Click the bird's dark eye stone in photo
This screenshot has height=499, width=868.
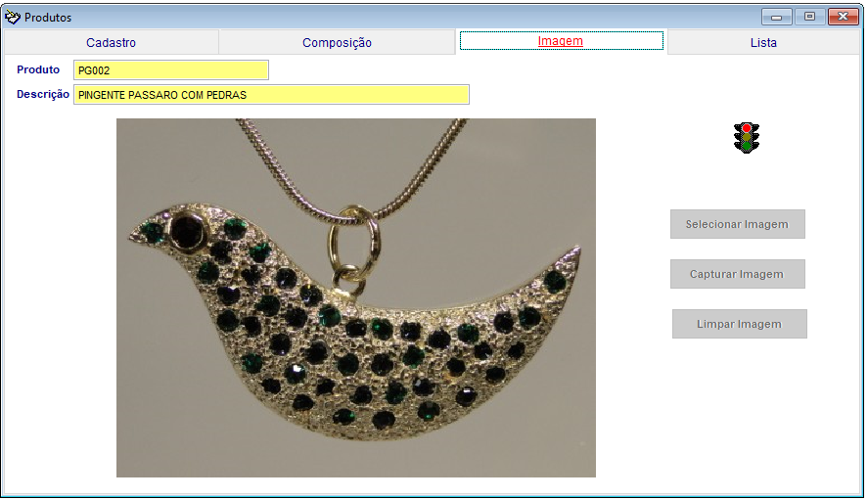(x=186, y=231)
